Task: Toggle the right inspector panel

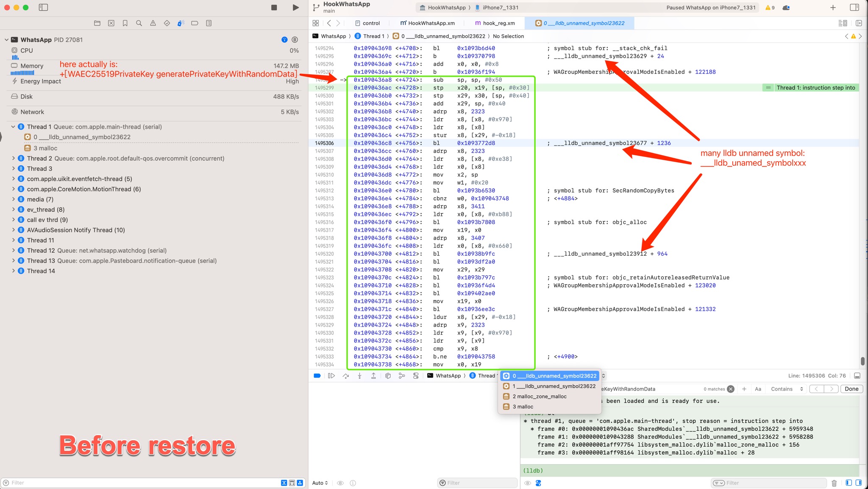Action: point(854,7)
